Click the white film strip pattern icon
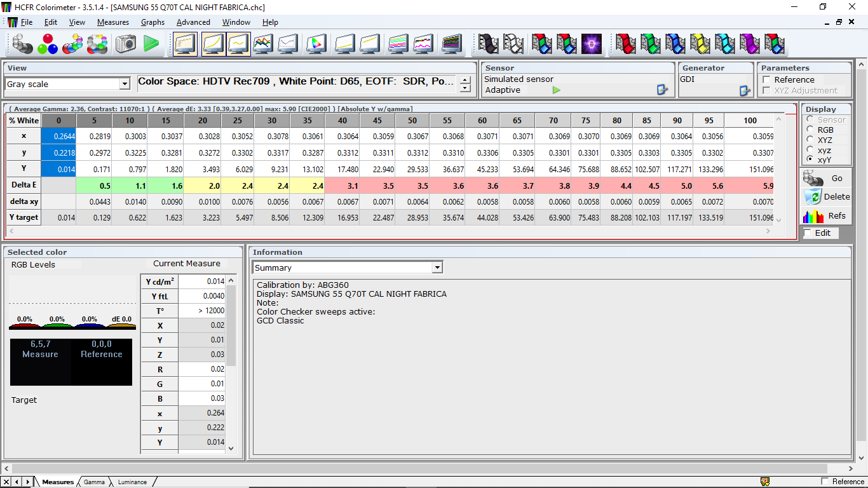Viewport: 868px width, 488px height. [513, 44]
